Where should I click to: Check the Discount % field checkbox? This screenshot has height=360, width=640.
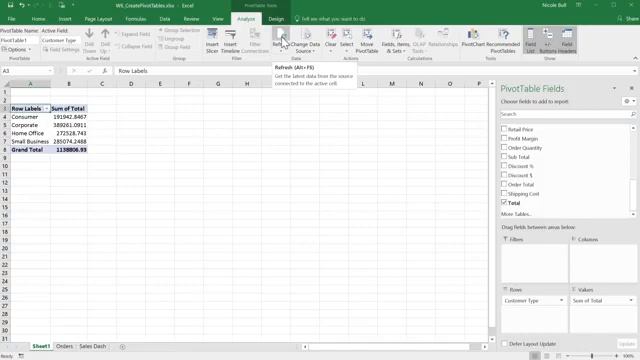[x=504, y=166]
